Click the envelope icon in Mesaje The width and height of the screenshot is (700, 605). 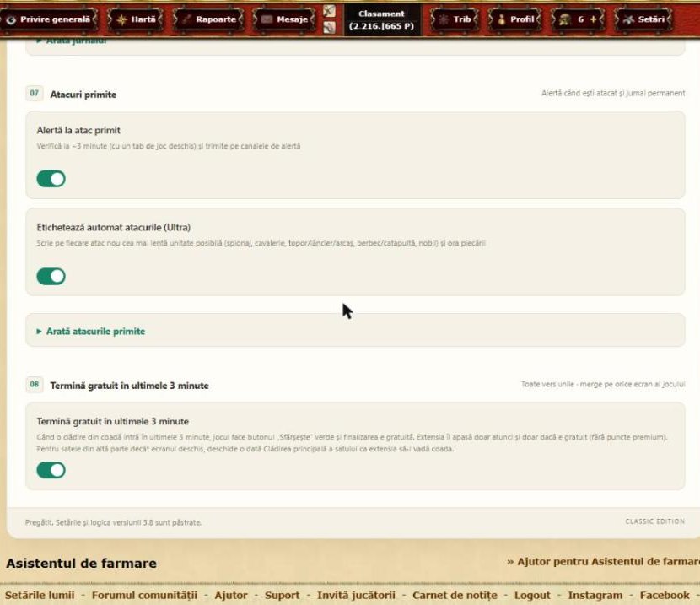coord(267,19)
